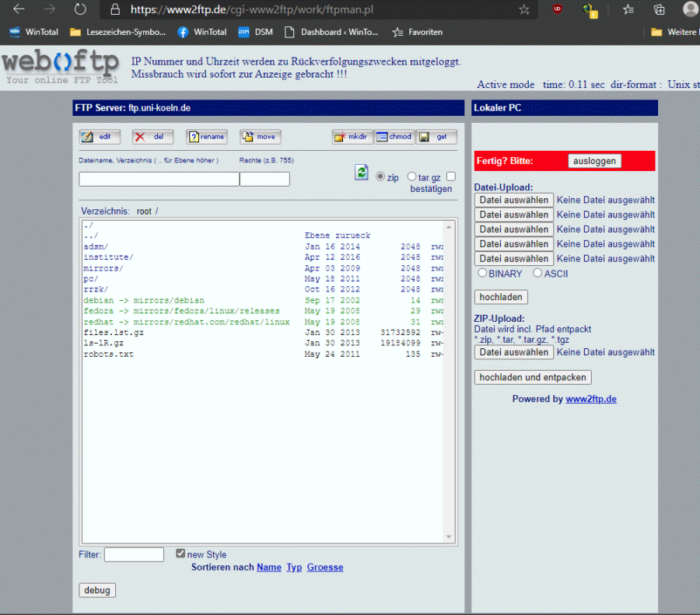Select the tar.gz compression radio button
This screenshot has width=700, height=615.
click(x=411, y=176)
